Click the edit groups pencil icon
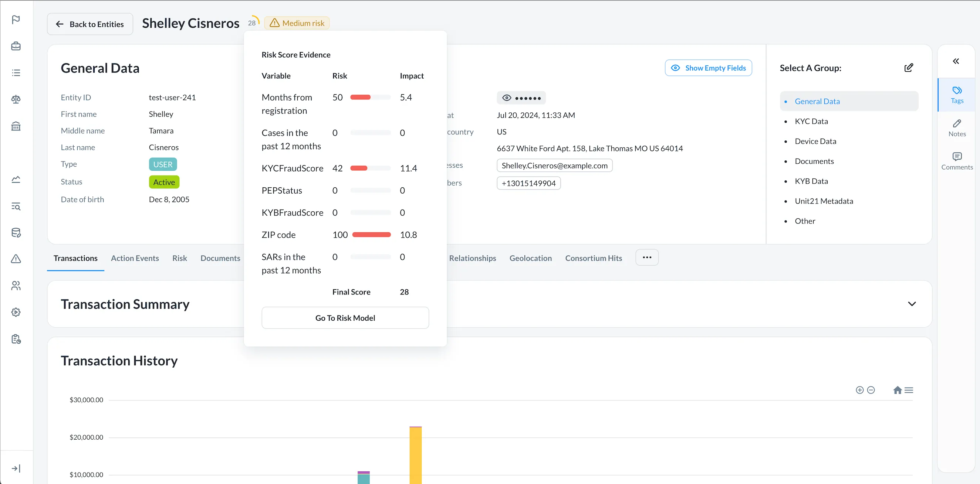The width and height of the screenshot is (980, 484). click(909, 68)
